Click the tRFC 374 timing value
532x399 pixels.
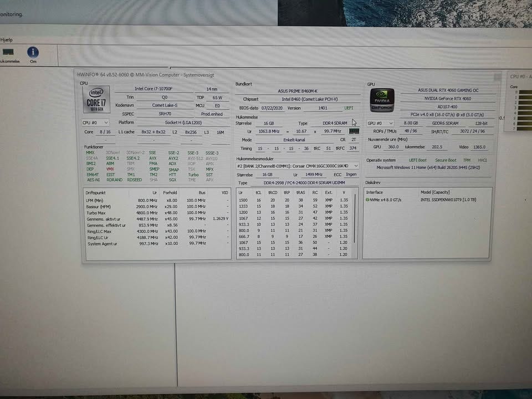pos(353,149)
